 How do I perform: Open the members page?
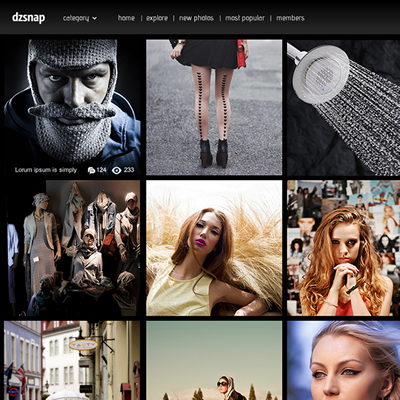pyautogui.click(x=290, y=18)
